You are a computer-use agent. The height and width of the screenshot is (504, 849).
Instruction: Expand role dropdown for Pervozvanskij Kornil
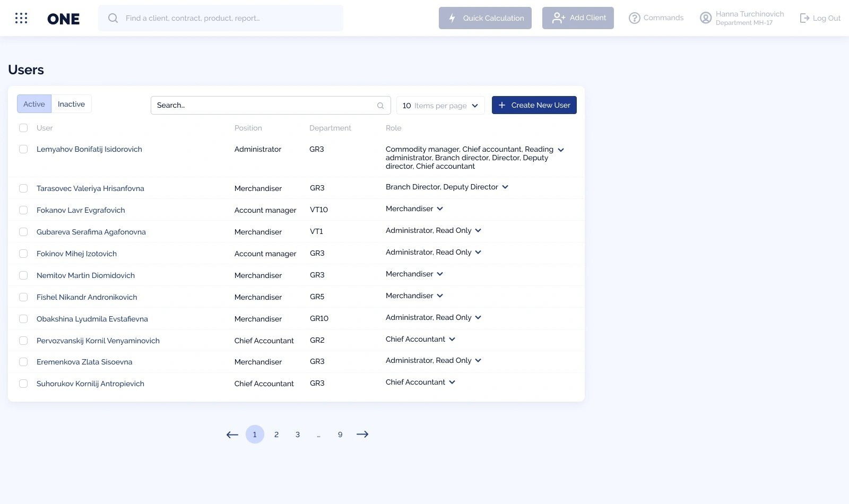452,339
